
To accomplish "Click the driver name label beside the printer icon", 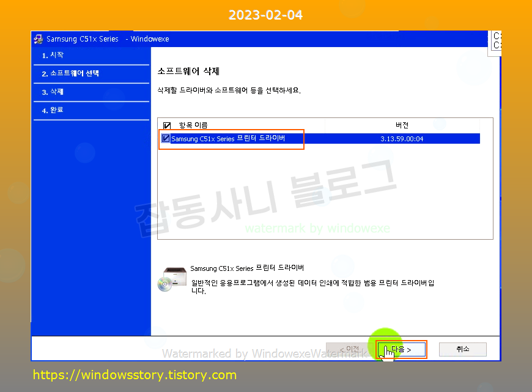I will click(247, 268).
